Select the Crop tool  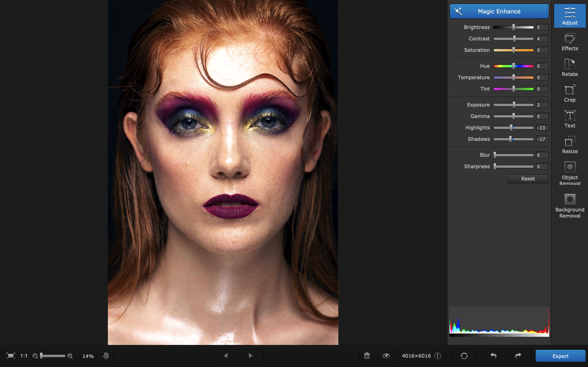570,93
